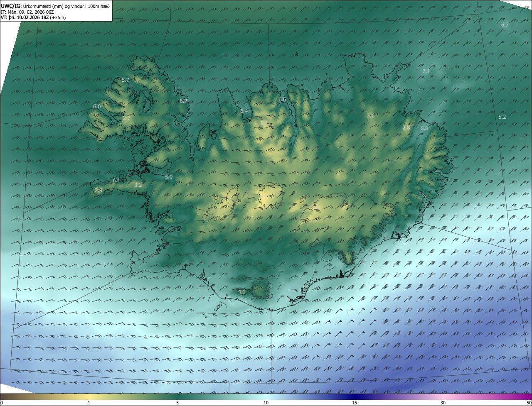This screenshot has width=532, height=406.
Task: Click the 4.1 value label
Action: [242, 292]
